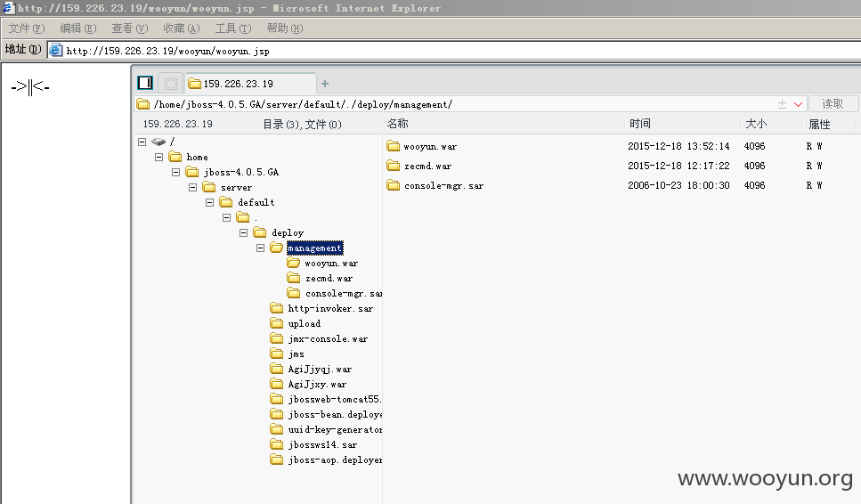Open the 帮助(H) menu

tap(284, 28)
